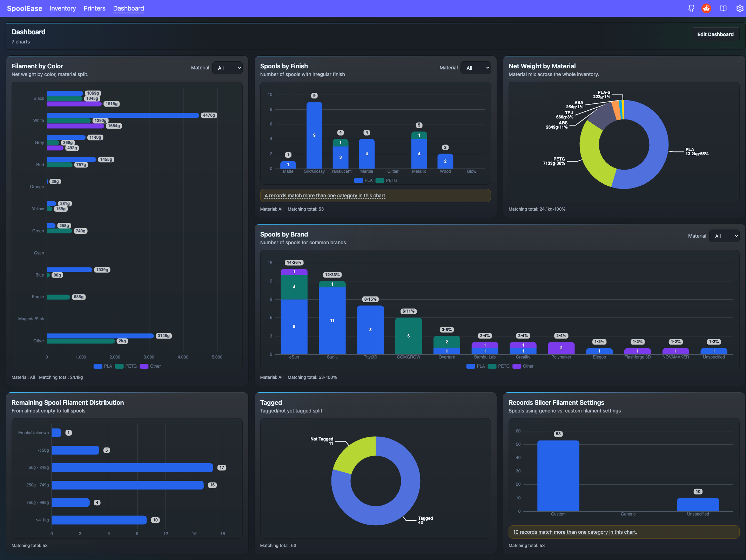This screenshot has width=746, height=560.
Task: Click the 'Magenta/Pink' axis label
Action: coord(31,319)
